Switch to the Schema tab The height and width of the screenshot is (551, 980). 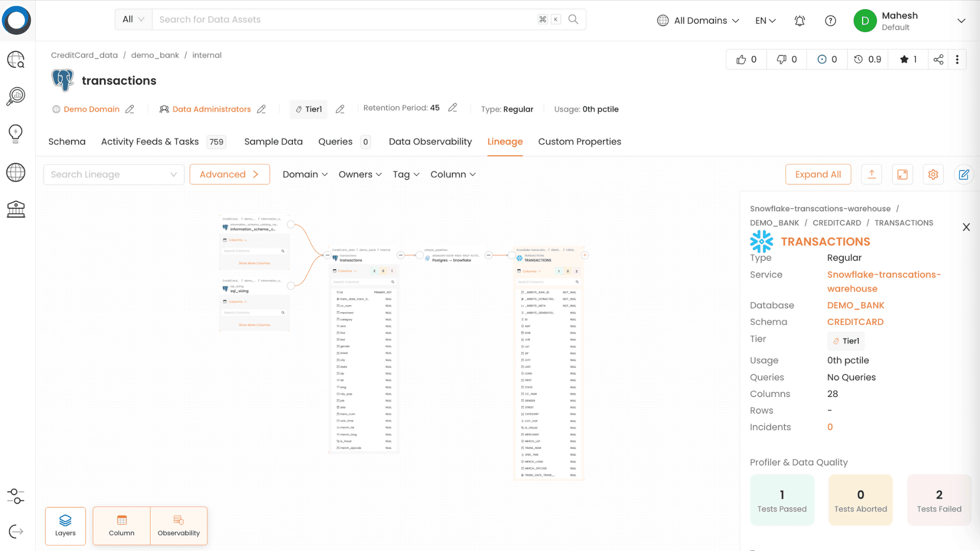(x=67, y=142)
